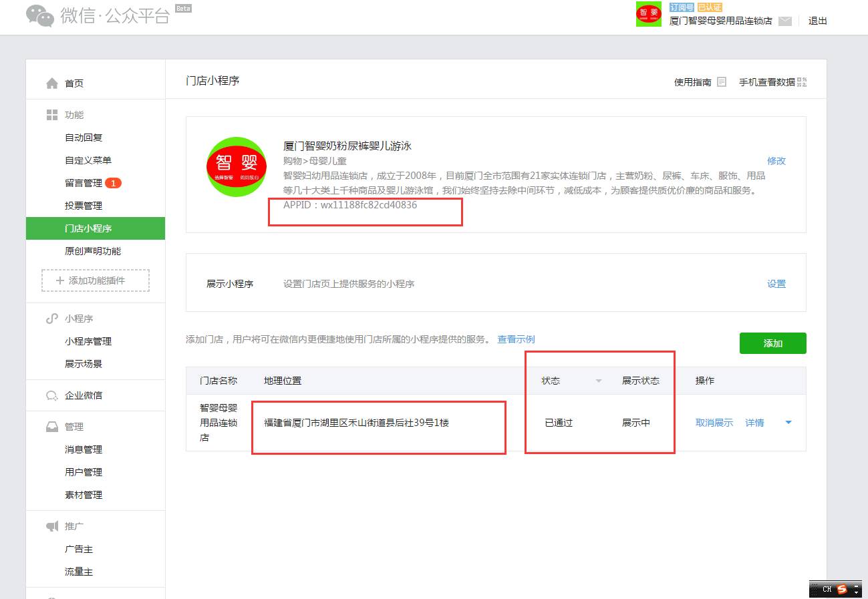Open 广告主 in sidebar

pyautogui.click(x=79, y=549)
